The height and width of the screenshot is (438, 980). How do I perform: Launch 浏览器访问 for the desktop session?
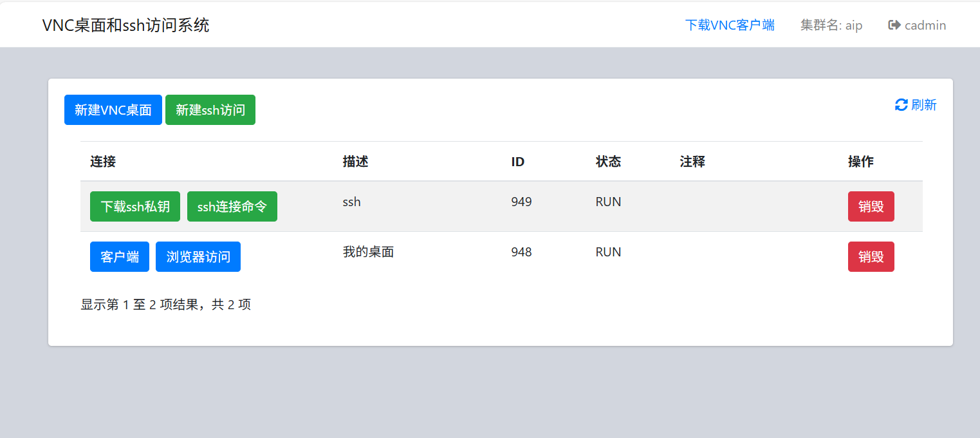(x=198, y=257)
